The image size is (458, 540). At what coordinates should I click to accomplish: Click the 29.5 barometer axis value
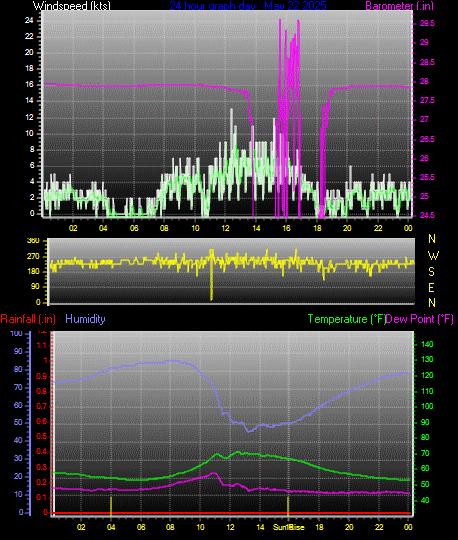click(x=427, y=24)
